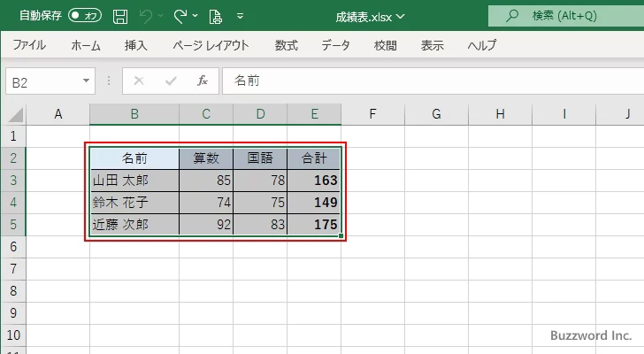Click the cell with value 78
This screenshot has width=644, height=354.
point(260,181)
